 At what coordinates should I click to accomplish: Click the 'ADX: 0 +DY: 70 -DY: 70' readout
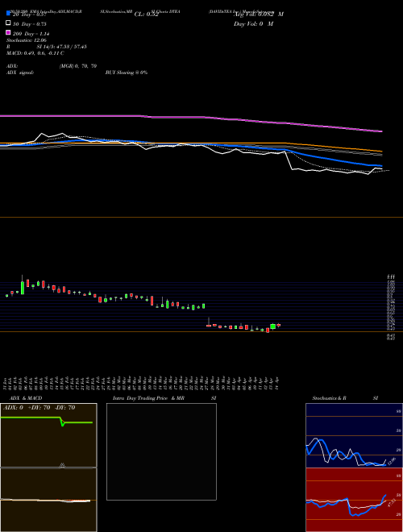click(39, 408)
